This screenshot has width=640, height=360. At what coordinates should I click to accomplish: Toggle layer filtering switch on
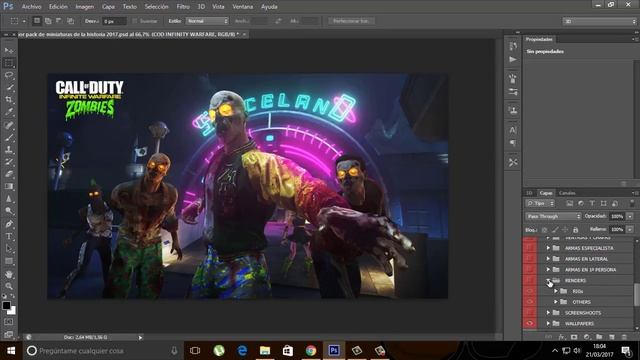pyautogui.click(x=632, y=203)
